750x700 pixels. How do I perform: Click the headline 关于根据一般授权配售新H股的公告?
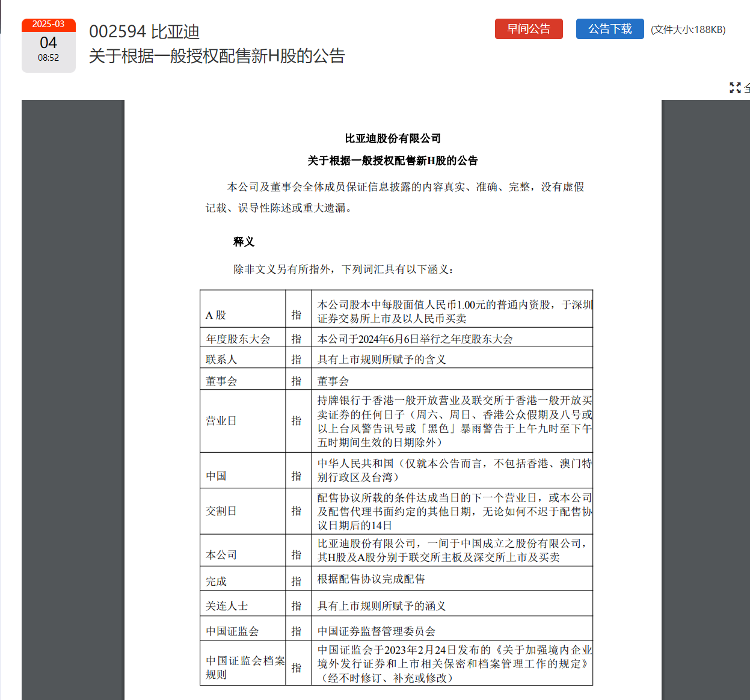tap(217, 56)
